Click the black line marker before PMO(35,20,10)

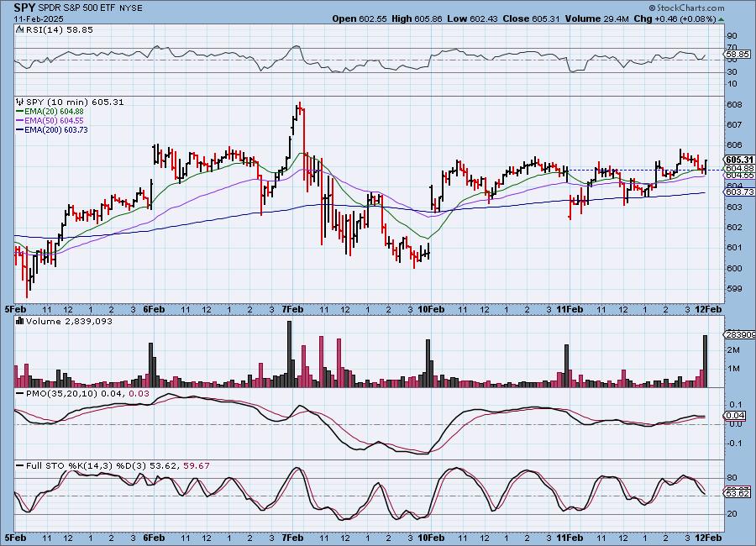click(20, 394)
